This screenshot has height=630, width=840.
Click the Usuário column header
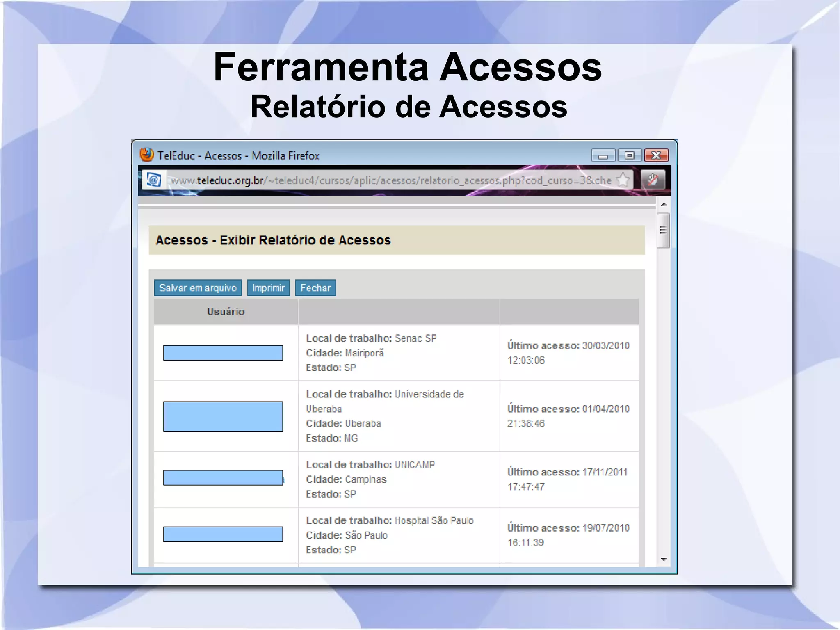click(226, 312)
